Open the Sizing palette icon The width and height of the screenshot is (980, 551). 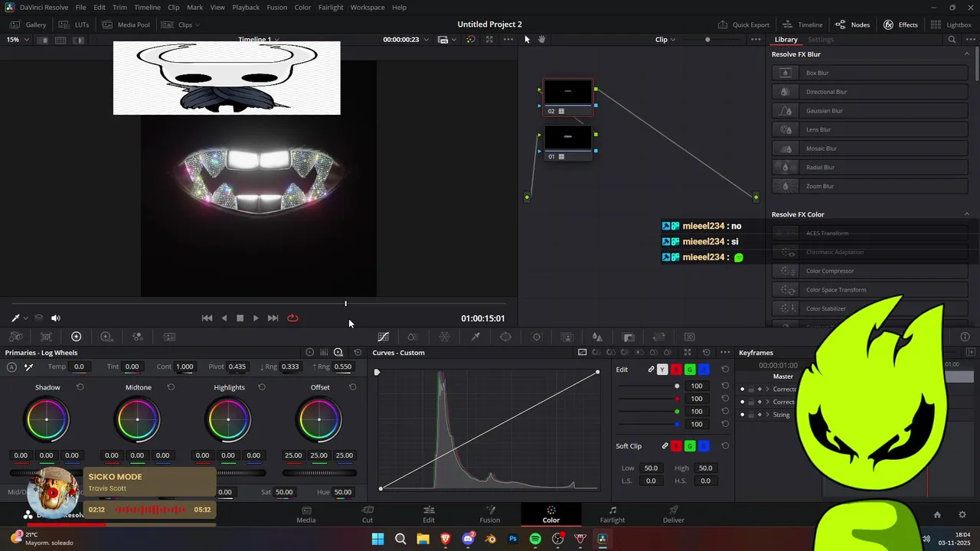point(658,337)
